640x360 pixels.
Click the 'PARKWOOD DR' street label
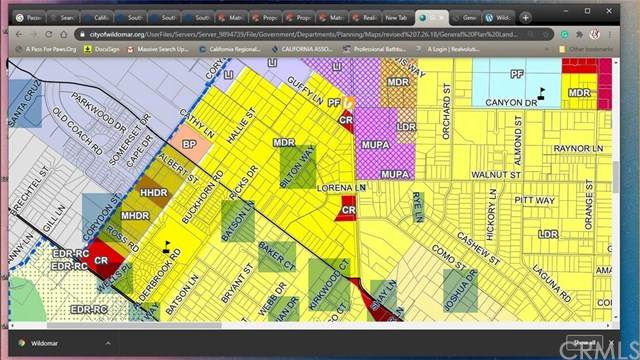click(x=99, y=112)
